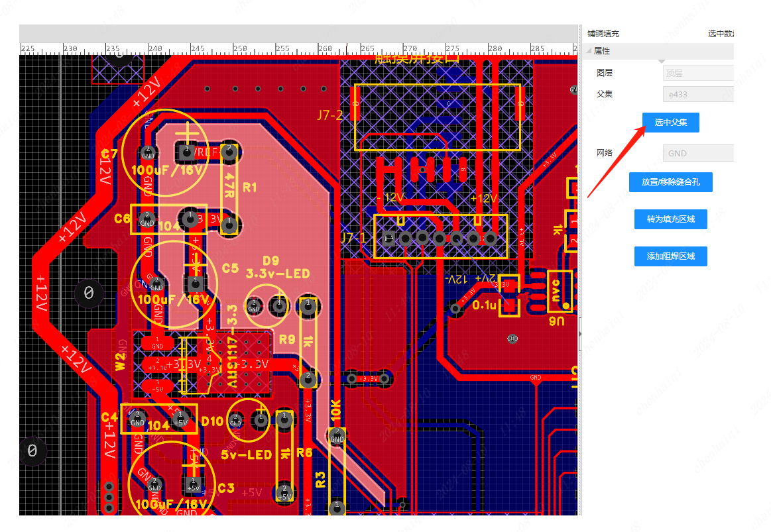Click the GND pad of resistor R3
This screenshot has width=771, height=532.
[x=337, y=436]
